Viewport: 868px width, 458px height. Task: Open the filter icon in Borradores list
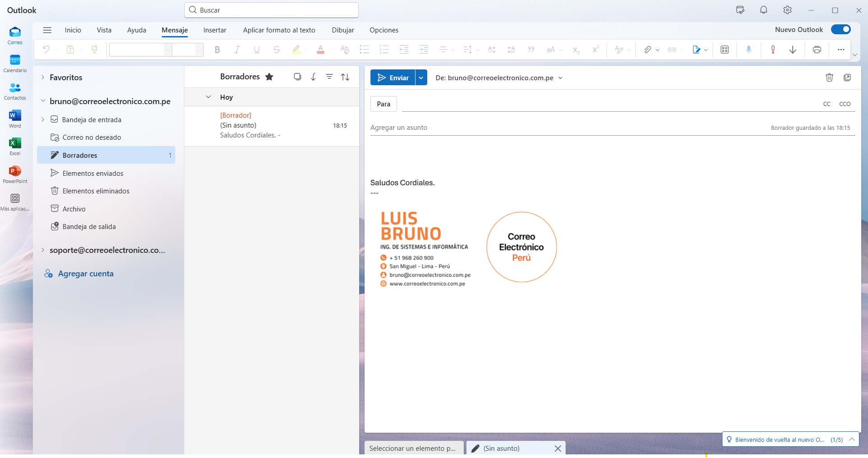point(329,77)
